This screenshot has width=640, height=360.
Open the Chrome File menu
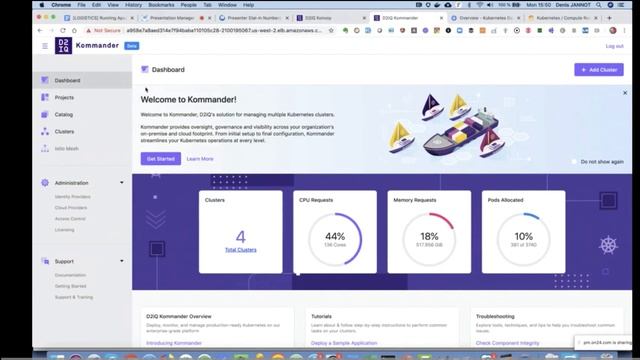click(82, 5)
